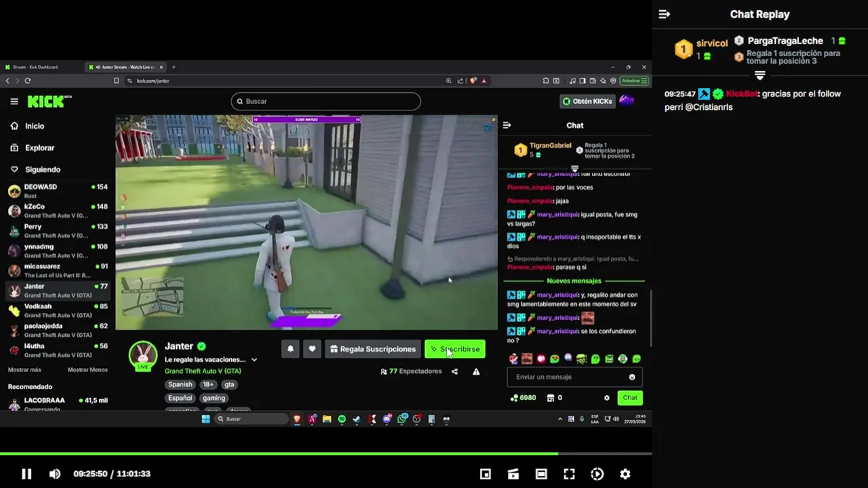
Task: Open the Grand Theft Auto V category link
Action: 203,371
